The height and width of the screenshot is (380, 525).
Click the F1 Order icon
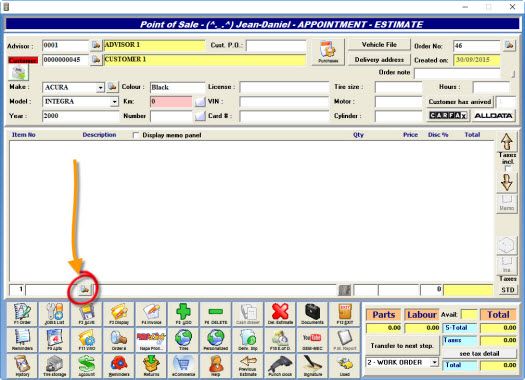point(22,314)
